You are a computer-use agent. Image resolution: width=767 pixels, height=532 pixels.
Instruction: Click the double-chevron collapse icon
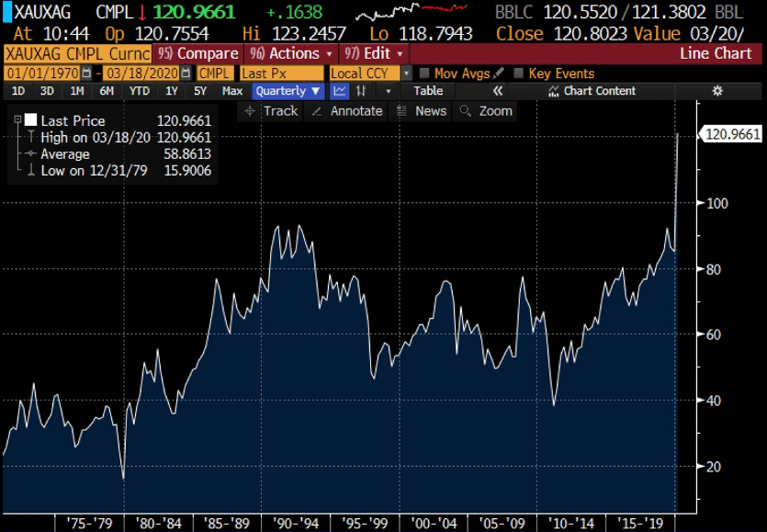(x=498, y=91)
